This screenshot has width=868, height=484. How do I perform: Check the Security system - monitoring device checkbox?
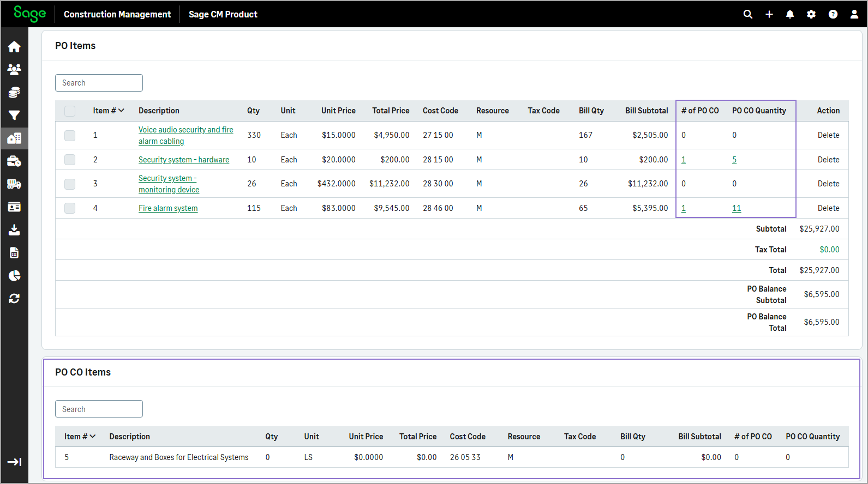point(70,184)
